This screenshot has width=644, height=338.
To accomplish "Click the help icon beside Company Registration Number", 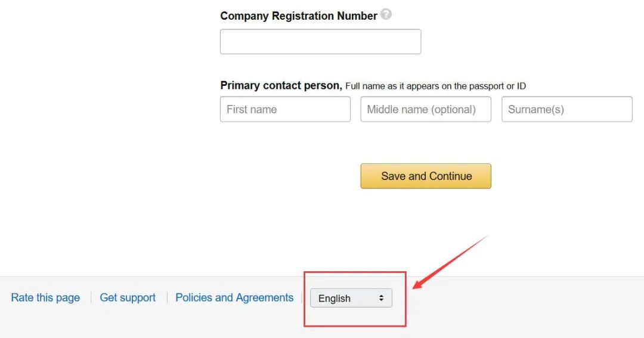I will click(x=386, y=15).
